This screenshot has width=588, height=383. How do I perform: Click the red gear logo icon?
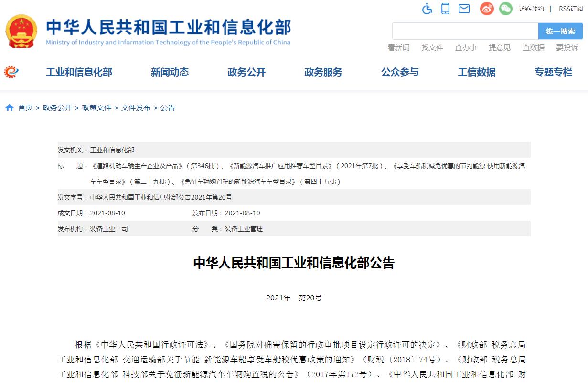(11, 72)
